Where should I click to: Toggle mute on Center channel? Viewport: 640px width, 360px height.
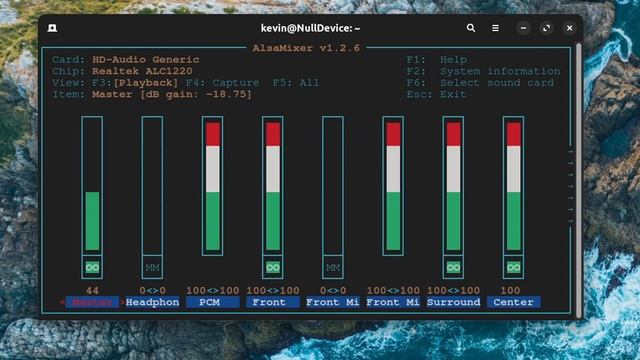click(x=513, y=267)
